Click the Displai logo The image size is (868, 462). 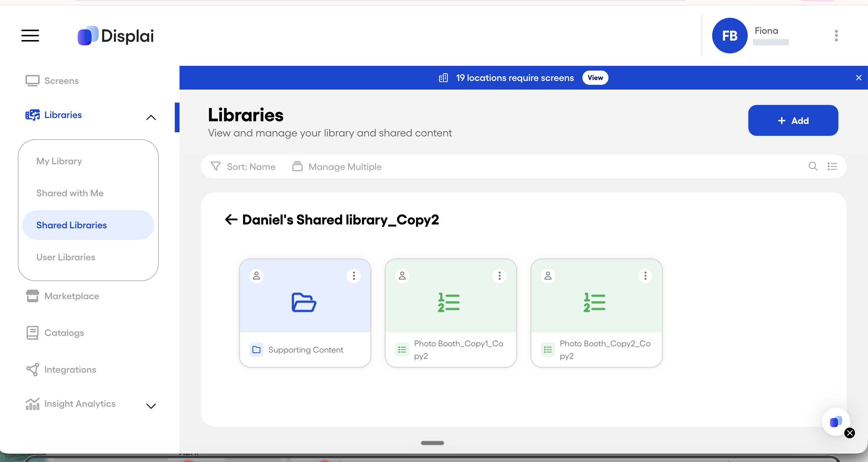pos(116,36)
